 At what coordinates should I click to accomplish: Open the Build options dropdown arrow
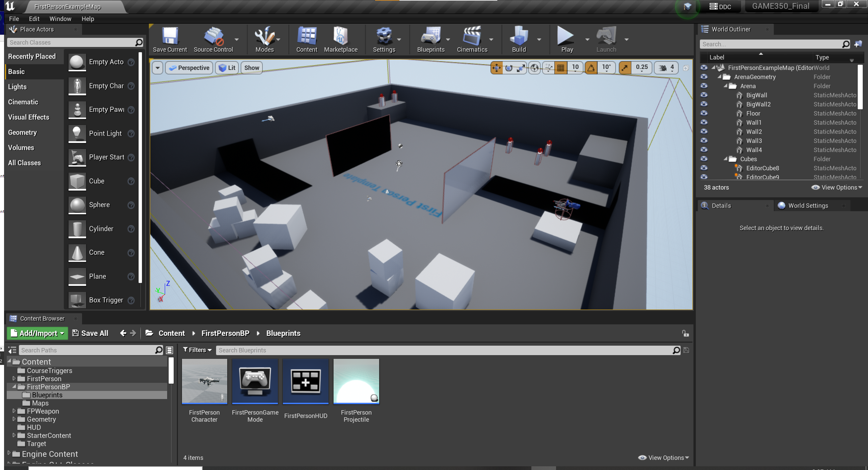coord(539,40)
